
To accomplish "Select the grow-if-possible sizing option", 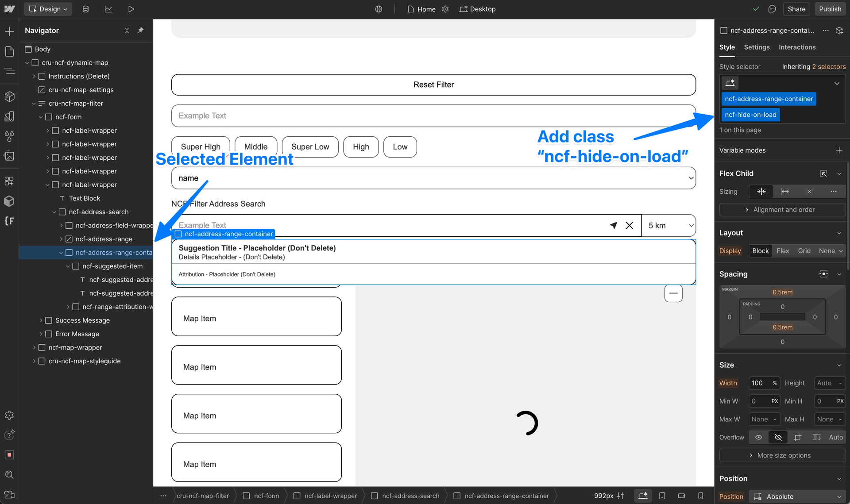I will click(x=785, y=192).
